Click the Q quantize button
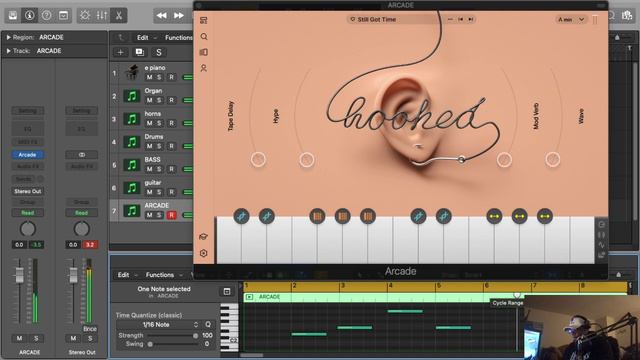This screenshot has width=640, height=360. click(x=208, y=324)
